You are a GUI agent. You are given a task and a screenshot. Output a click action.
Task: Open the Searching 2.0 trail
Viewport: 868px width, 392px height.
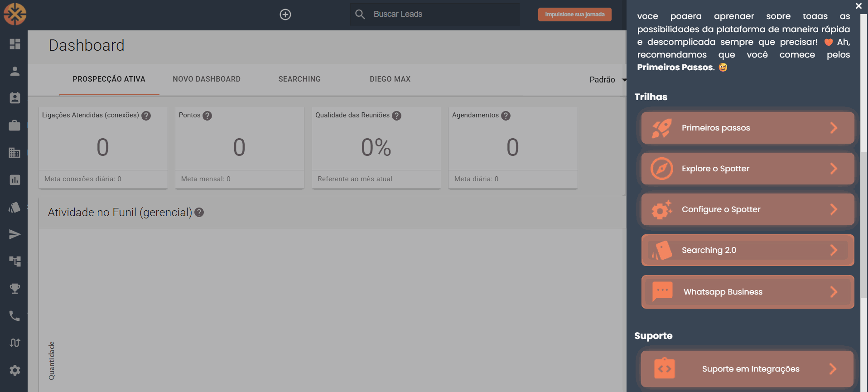click(747, 250)
